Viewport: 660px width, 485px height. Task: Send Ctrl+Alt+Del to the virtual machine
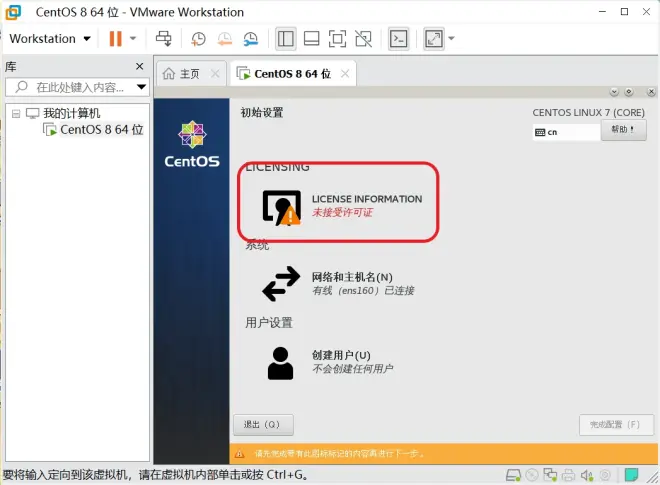[164, 39]
